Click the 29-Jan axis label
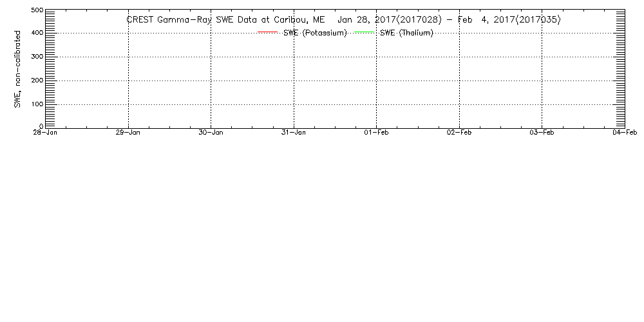 [x=128, y=132]
